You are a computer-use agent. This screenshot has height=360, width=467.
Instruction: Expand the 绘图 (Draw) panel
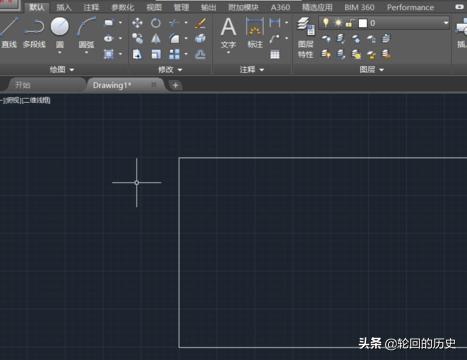[x=62, y=69]
